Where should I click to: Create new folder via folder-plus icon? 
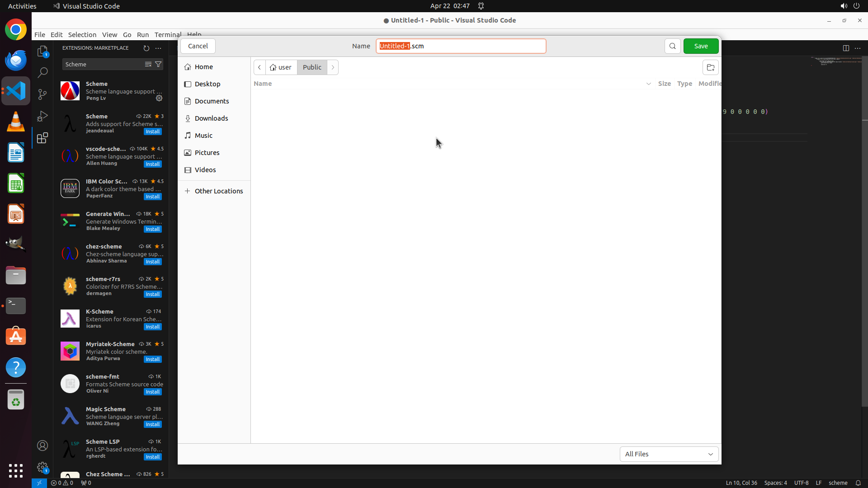pyautogui.click(x=710, y=67)
